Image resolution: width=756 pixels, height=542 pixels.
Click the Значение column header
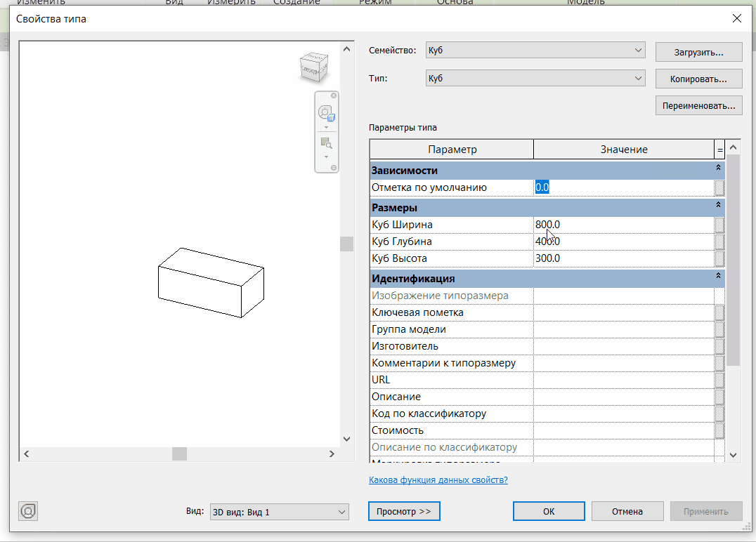pos(623,150)
